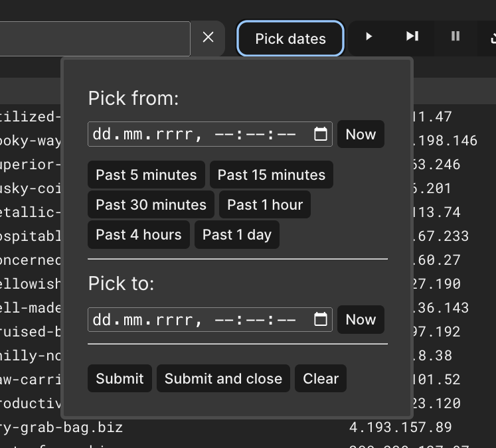Click the skip-to-next playback icon
Viewport: 496px width, 448px height.
[412, 37]
